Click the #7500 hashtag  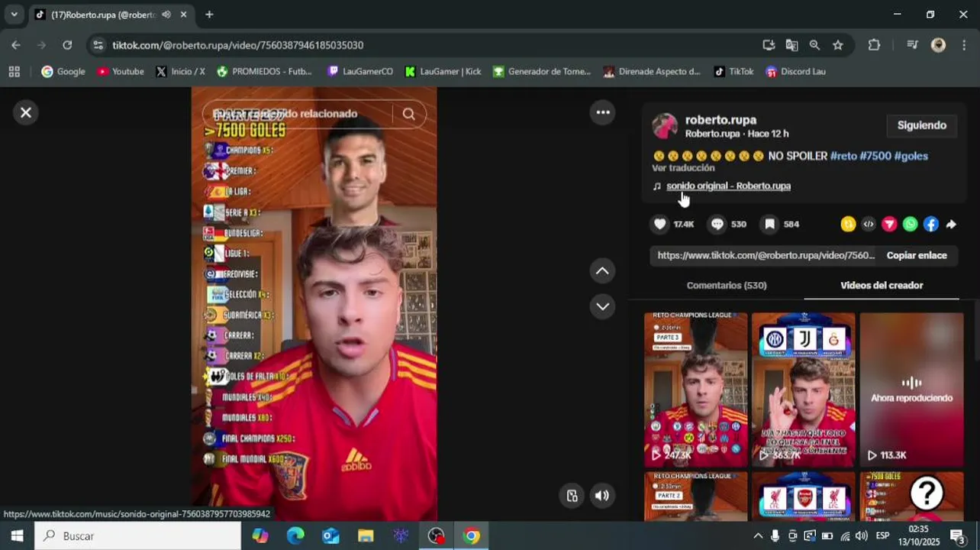click(x=875, y=156)
